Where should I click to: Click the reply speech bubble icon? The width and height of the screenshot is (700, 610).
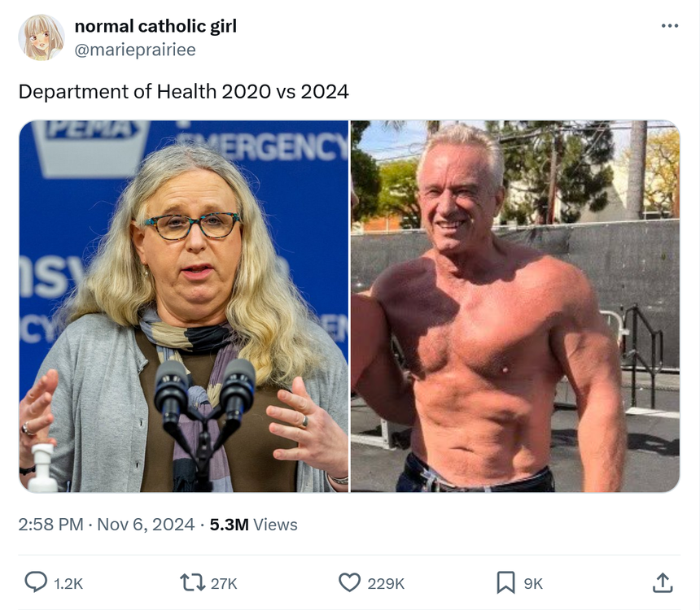tap(35, 582)
